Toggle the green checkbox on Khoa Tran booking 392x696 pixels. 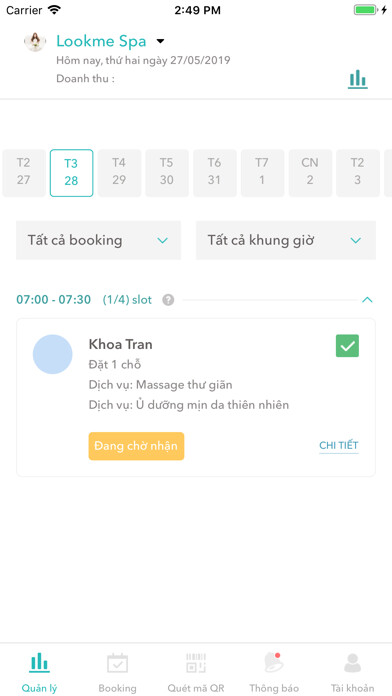tap(347, 346)
